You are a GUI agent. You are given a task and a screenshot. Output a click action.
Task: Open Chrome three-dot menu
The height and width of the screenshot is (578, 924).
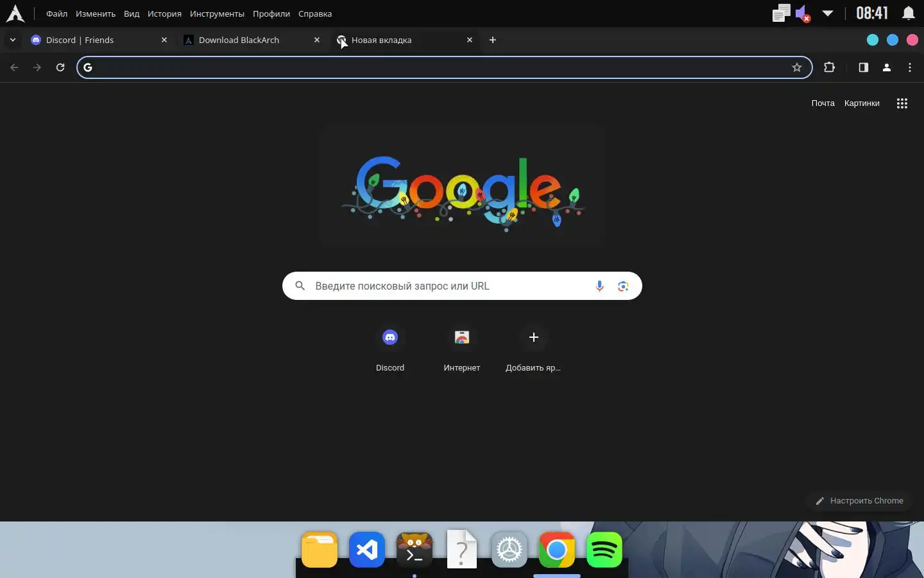point(910,67)
